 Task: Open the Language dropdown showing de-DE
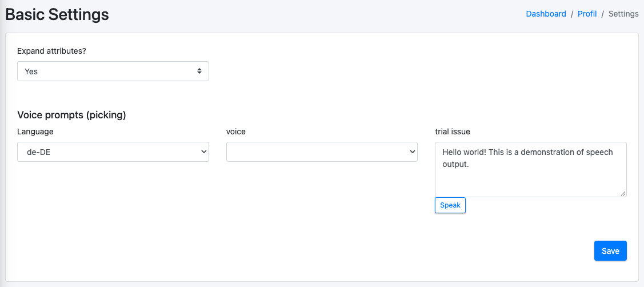[113, 152]
